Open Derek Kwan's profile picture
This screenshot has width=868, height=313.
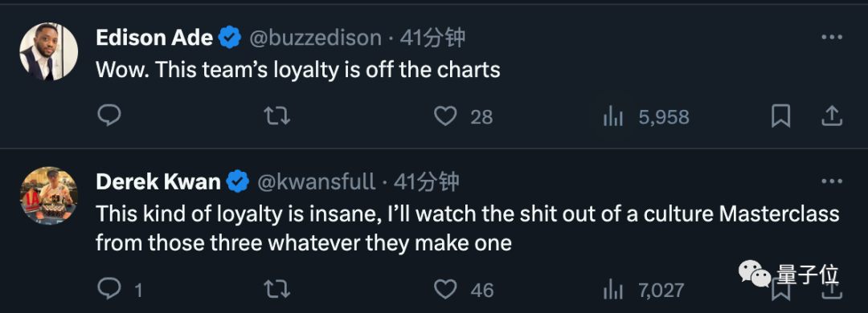[49, 196]
